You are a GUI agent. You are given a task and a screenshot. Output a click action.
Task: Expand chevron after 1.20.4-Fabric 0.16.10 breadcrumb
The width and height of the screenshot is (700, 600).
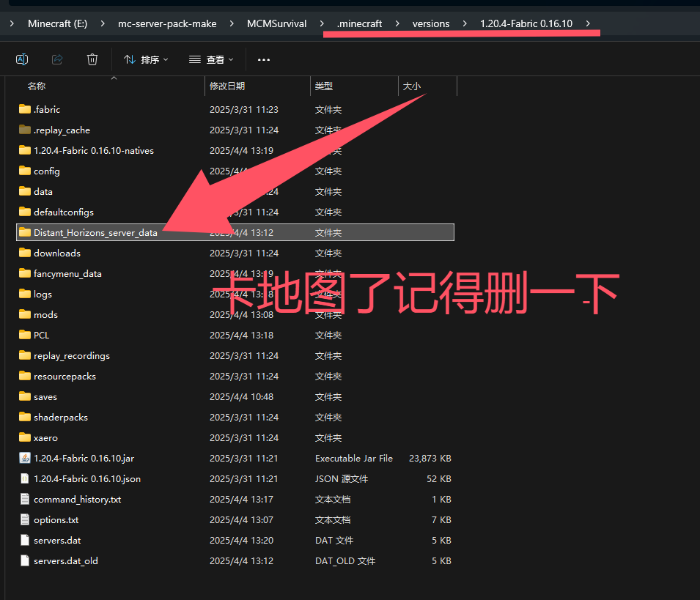pos(588,23)
